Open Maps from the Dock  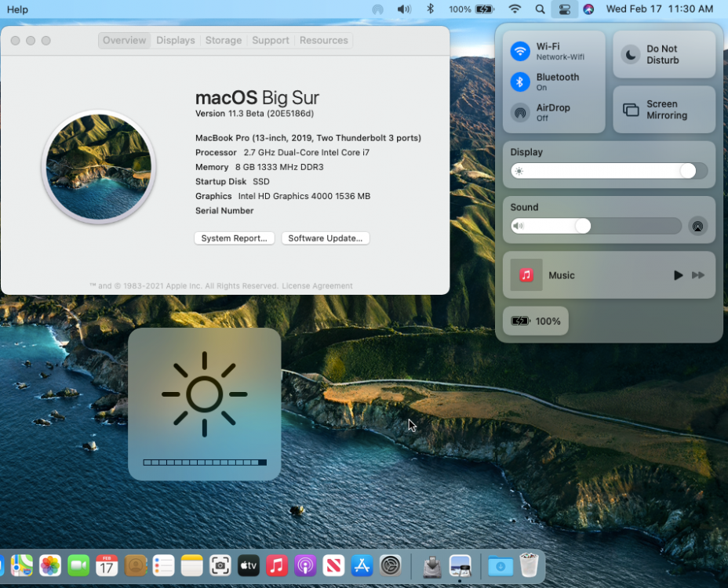(x=22, y=566)
